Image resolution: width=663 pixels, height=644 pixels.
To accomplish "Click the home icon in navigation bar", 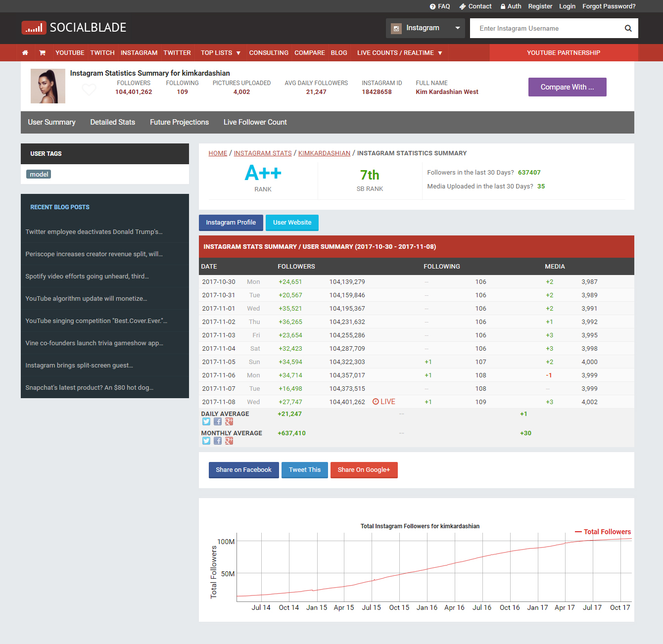I will point(25,53).
